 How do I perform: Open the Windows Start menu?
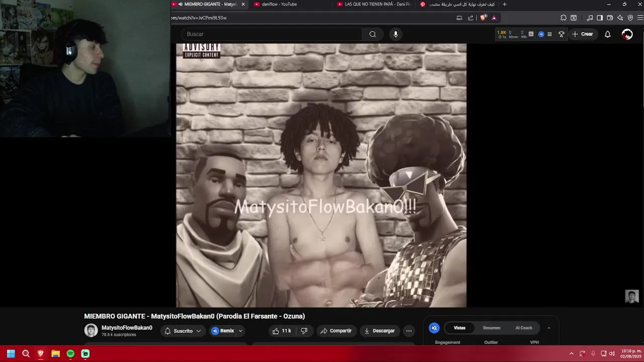tap(11, 353)
